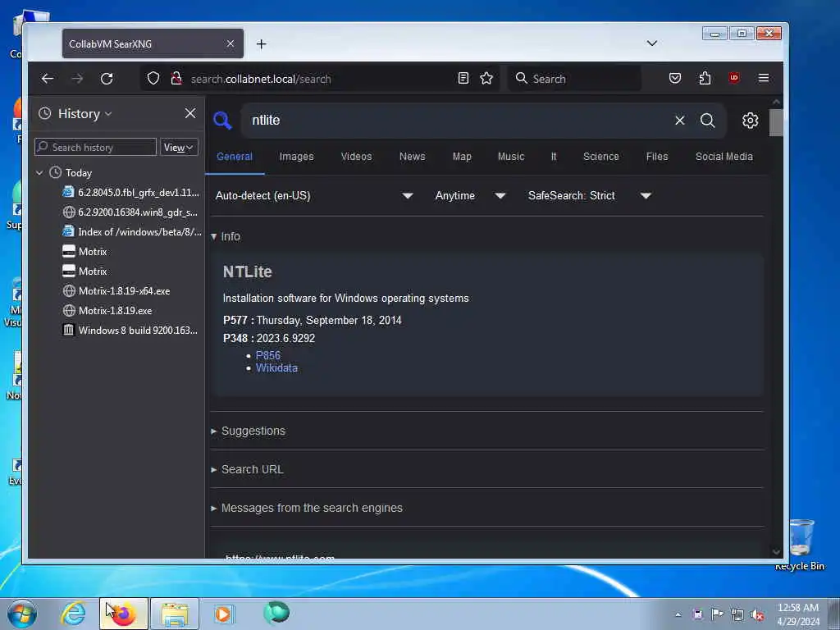Click the green globe taskbar icon
This screenshot has height=630, width=840.
pos(276,613)
